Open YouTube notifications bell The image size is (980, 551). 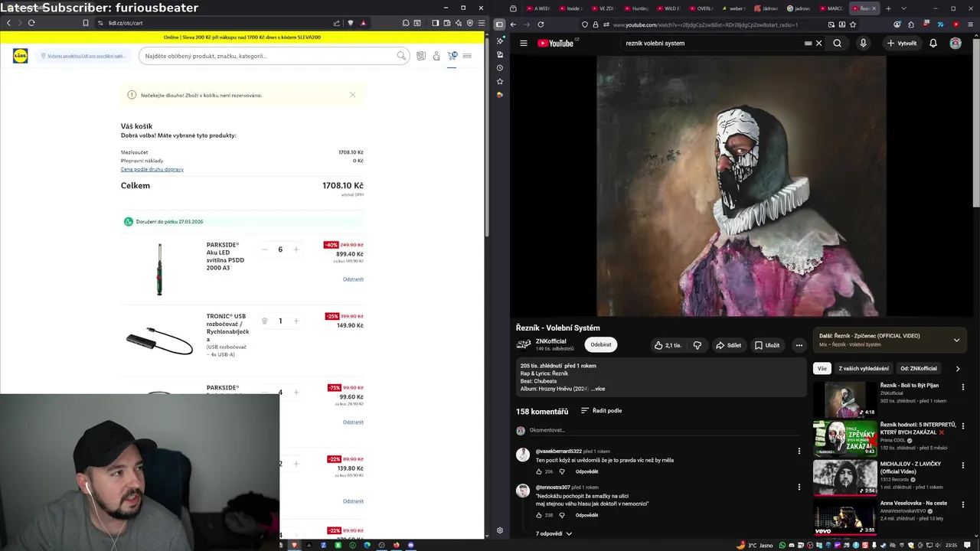(933, 43)
